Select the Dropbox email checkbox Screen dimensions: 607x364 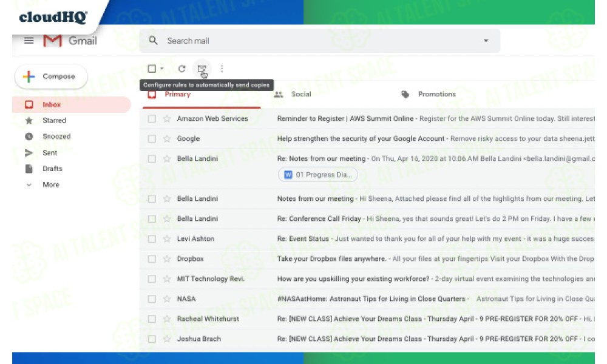(x=152, y=259)
